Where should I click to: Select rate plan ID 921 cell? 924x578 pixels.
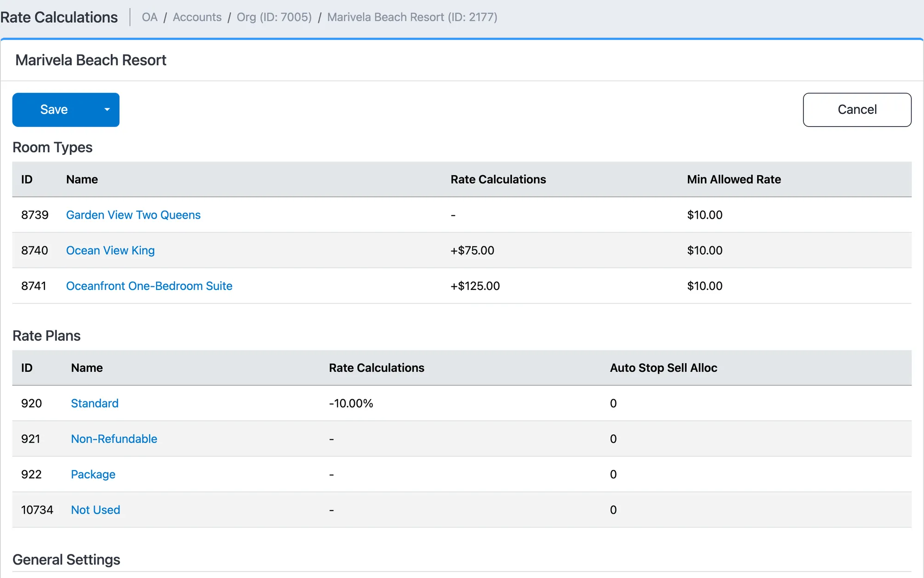click(30, 439)
